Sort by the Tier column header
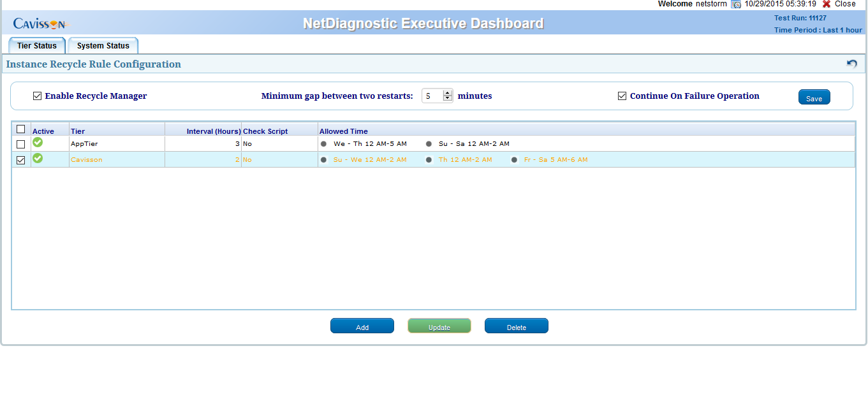 coord(78,131)
